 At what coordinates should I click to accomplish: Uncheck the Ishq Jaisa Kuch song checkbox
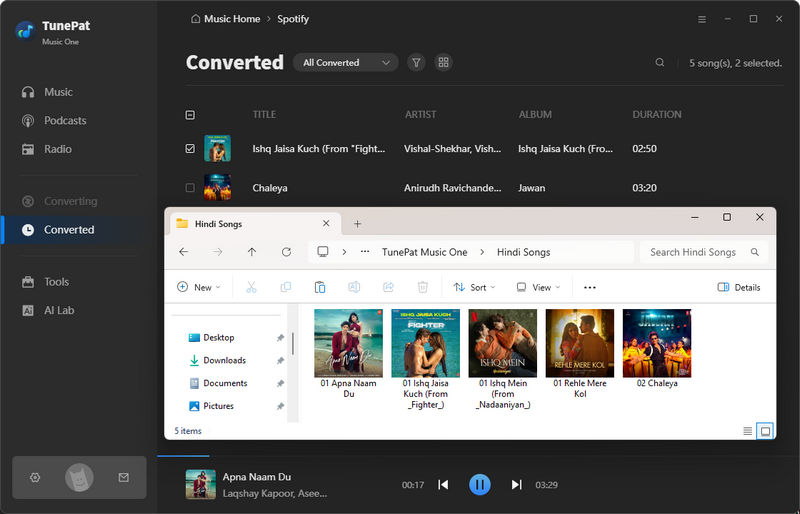point(191,149)
